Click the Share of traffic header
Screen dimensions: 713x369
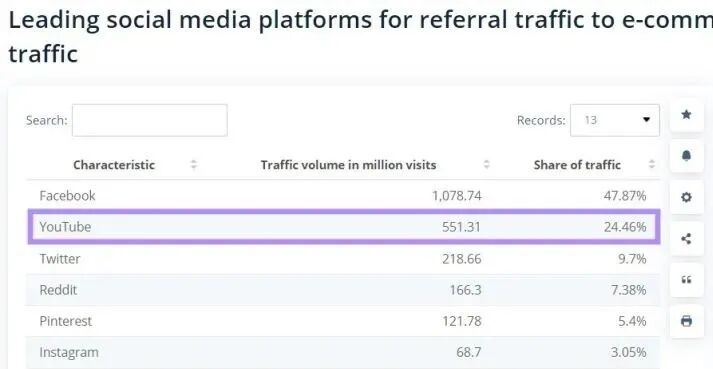point(577,165)
